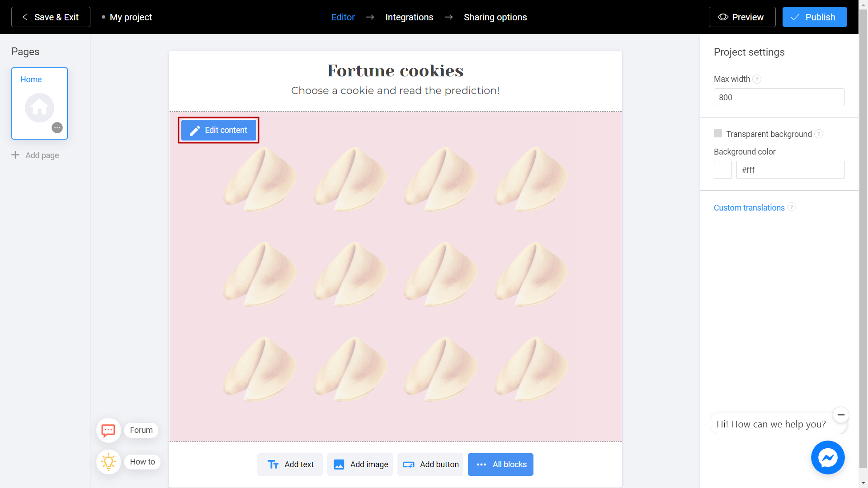
Task: Click the Publish button
Action: coord(815,17)
